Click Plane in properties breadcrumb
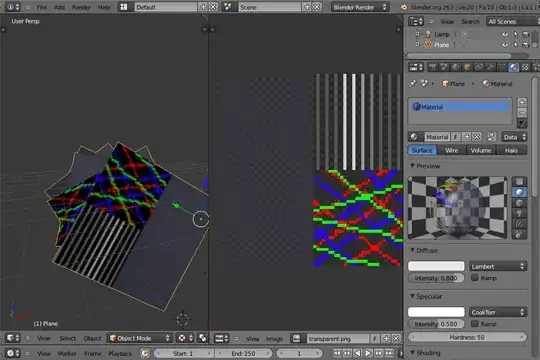Image resolution: width=540 pixels, height=360 pixels. 454,83
